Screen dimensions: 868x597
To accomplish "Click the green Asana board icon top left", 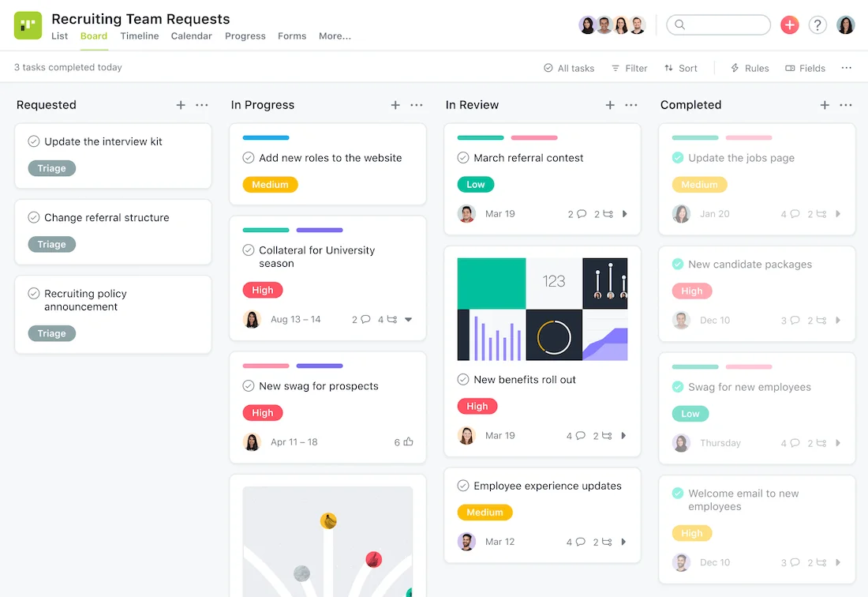I will [28, 24].
